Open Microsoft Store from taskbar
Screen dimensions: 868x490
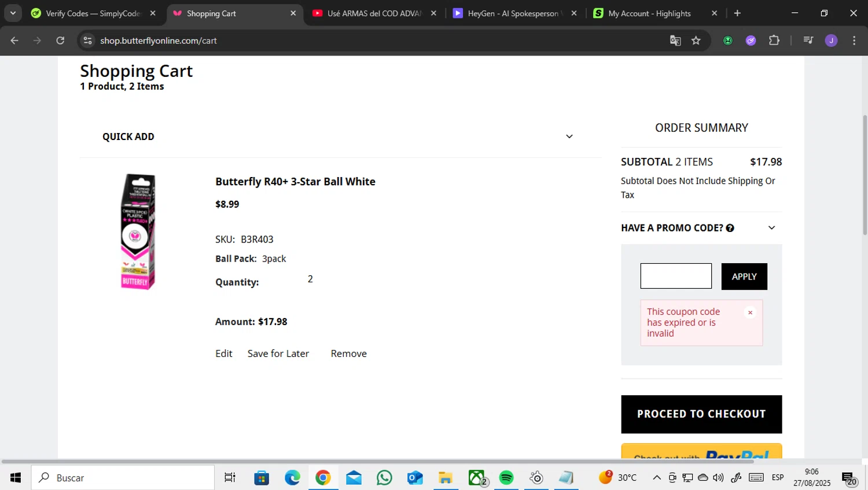pyautogui.click(x=262, y=478)
